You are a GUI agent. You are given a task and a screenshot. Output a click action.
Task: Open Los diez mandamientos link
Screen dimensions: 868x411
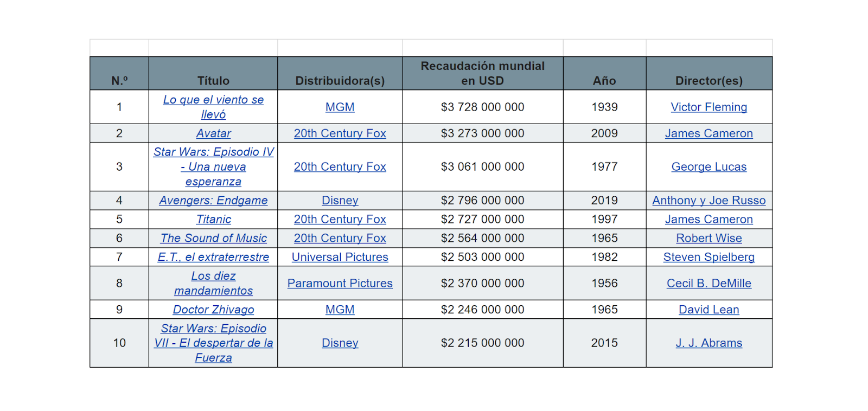point(213,283)
